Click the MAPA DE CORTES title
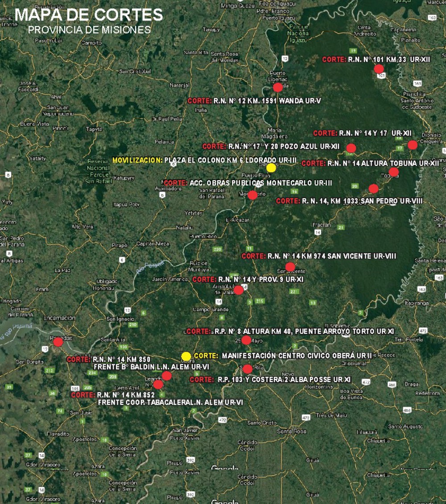 click(89, 15)
